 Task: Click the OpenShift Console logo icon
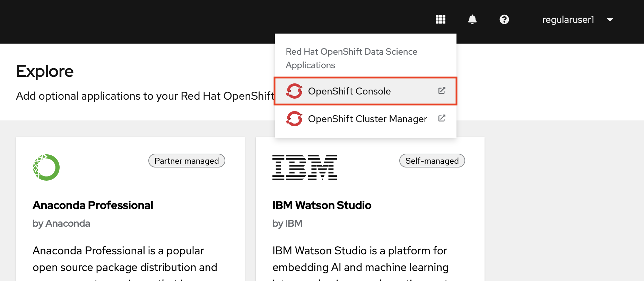point(294,91)
